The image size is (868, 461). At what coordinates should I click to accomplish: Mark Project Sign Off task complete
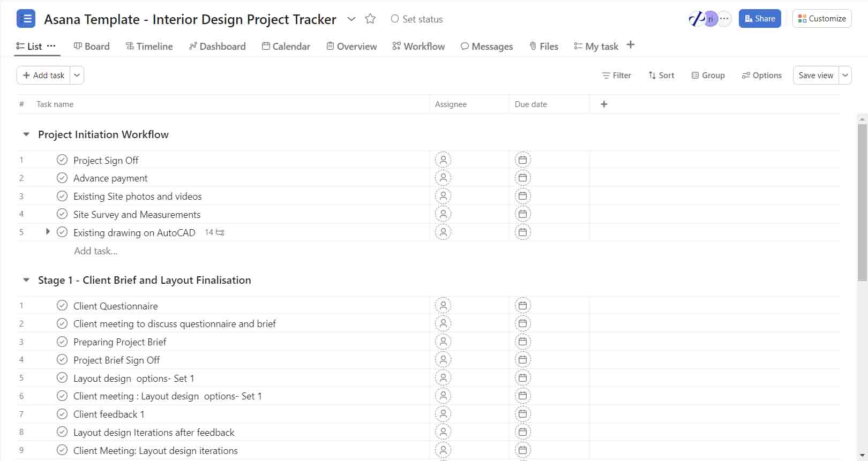pyautogui.click(x=62, y=160)
